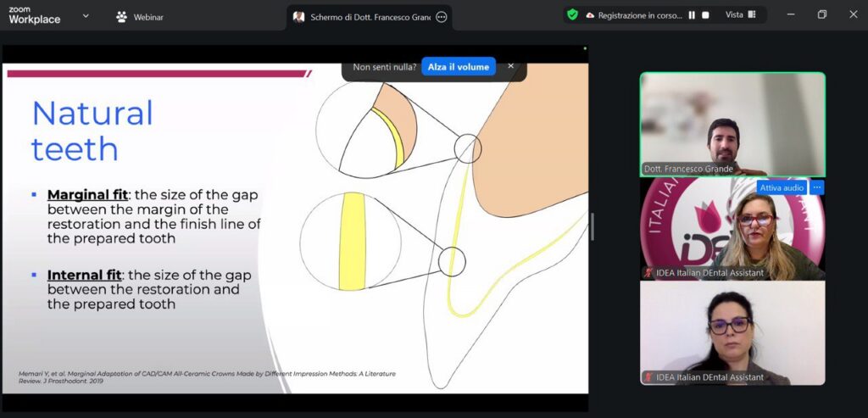Image resolution: width=868 pixels, height=418 pixels.
Task: Click the divider handle beside shared screen
Action: pos(593,227)
